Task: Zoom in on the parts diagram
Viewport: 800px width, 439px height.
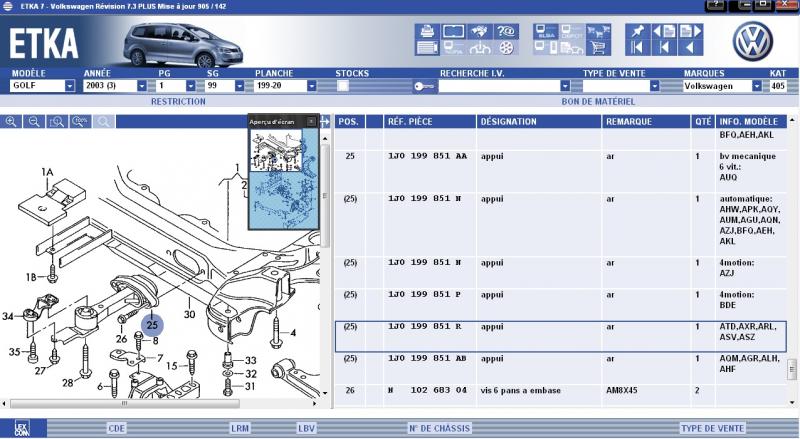Action: 11,121
